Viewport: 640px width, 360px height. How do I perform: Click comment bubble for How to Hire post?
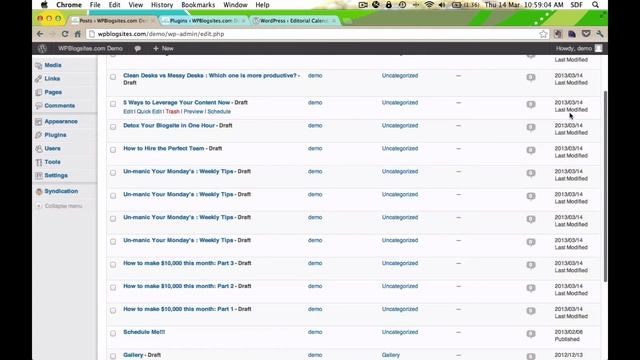point(531,150)
